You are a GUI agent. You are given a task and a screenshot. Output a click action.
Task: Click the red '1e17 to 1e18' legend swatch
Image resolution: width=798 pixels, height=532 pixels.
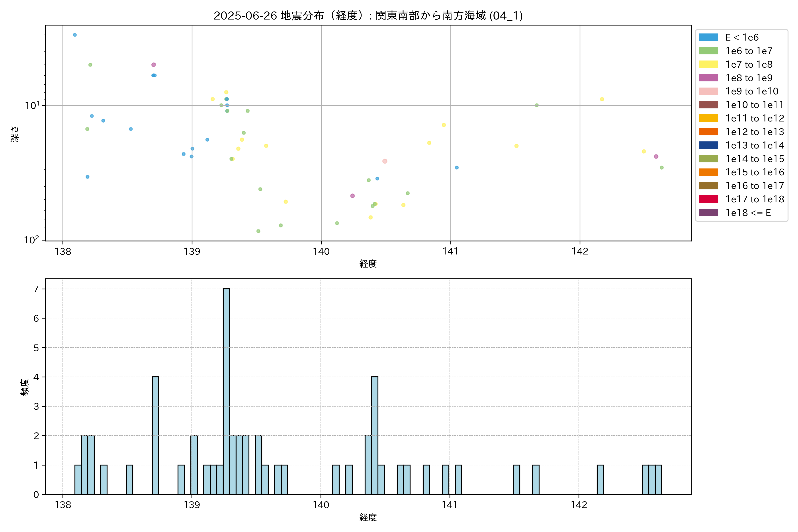click(x=708, y=199)
